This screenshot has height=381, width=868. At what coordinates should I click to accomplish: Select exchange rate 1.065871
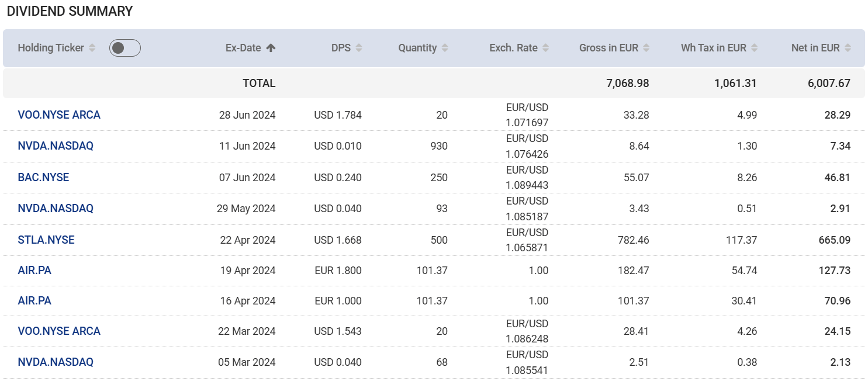pos(527,248)
